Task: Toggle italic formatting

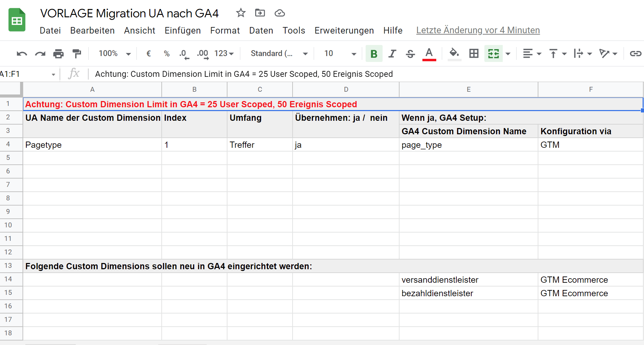Action: click(392, 53)
